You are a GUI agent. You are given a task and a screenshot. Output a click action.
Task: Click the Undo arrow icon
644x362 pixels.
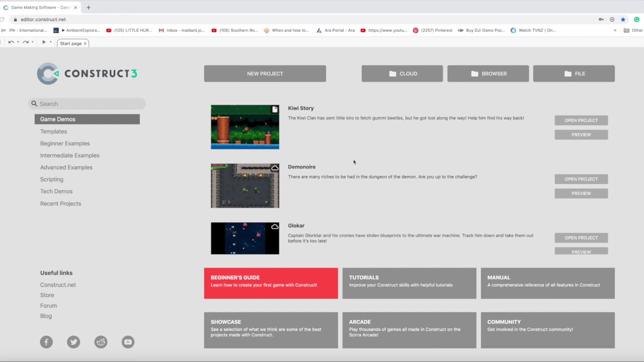pos(11,42)
